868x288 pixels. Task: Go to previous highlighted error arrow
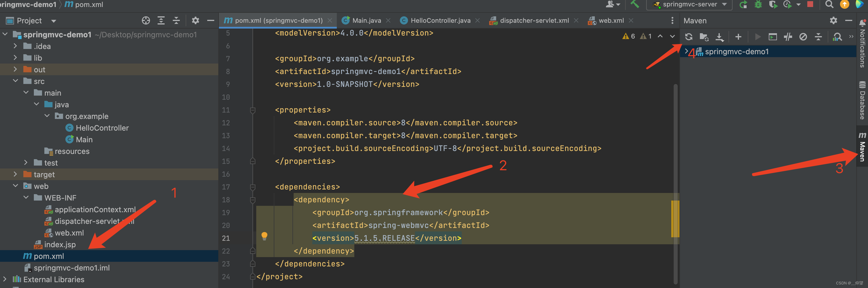click(660, 36)
